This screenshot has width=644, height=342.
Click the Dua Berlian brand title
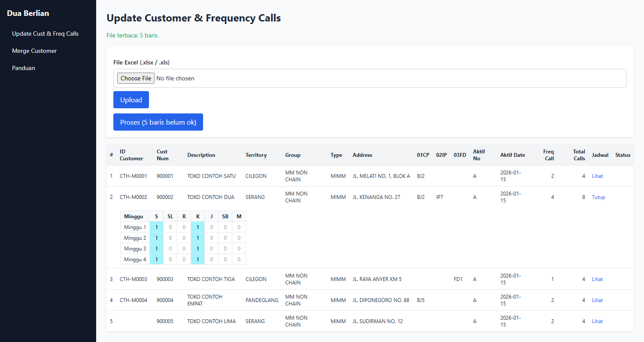tap(28, 13)
